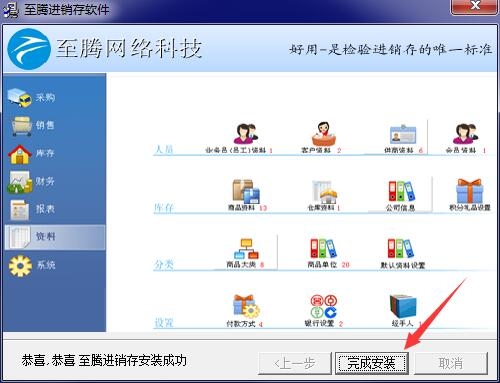Open the 经手人 books icon
The height and width of the screenshot is (383, 500).
point(403,306)
